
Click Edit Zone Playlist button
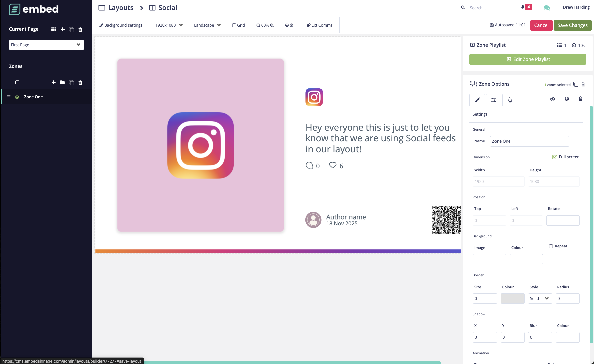528,59
